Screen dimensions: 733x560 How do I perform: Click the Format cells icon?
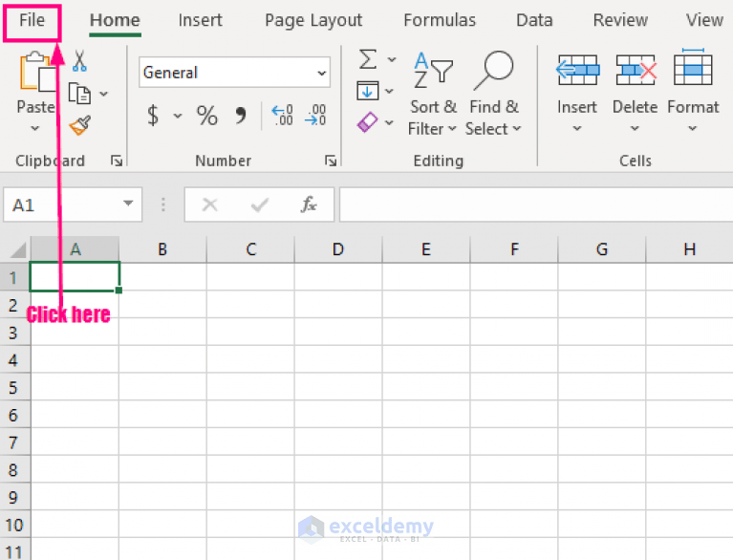click(x=693, y=68)
